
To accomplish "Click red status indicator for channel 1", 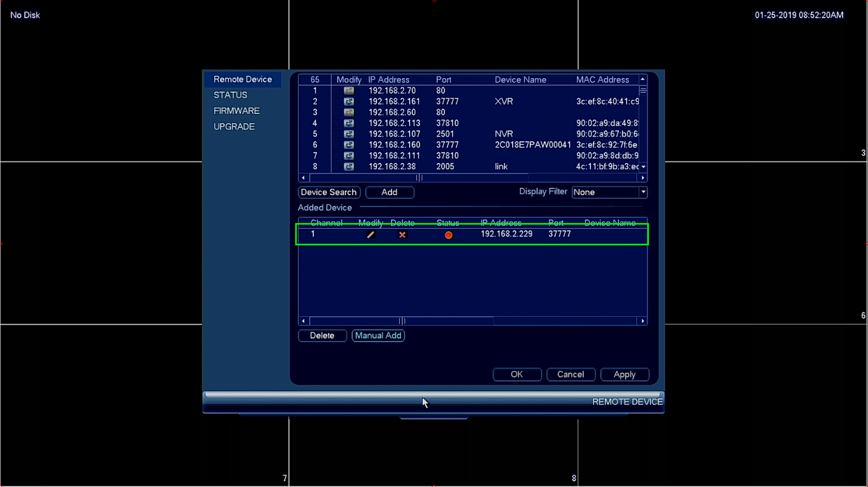I will coord(449,235).
